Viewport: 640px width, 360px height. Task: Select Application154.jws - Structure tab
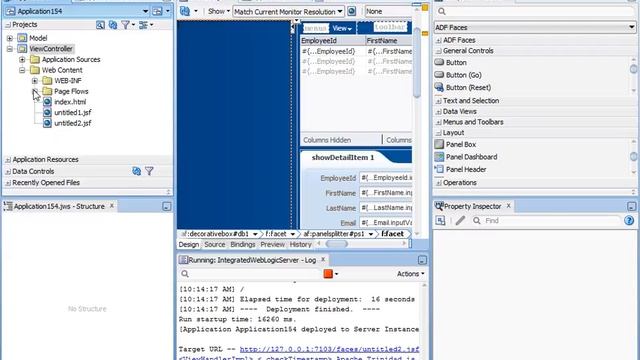[x=59, y=207]
